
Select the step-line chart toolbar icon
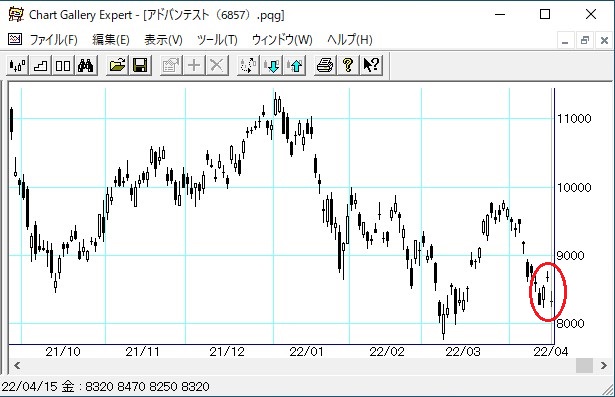[40, 65]
